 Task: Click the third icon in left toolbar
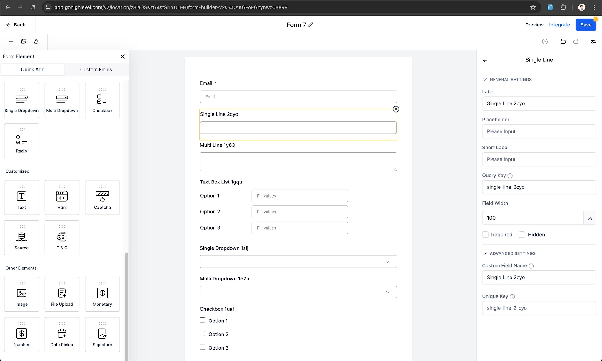point(36,41)
